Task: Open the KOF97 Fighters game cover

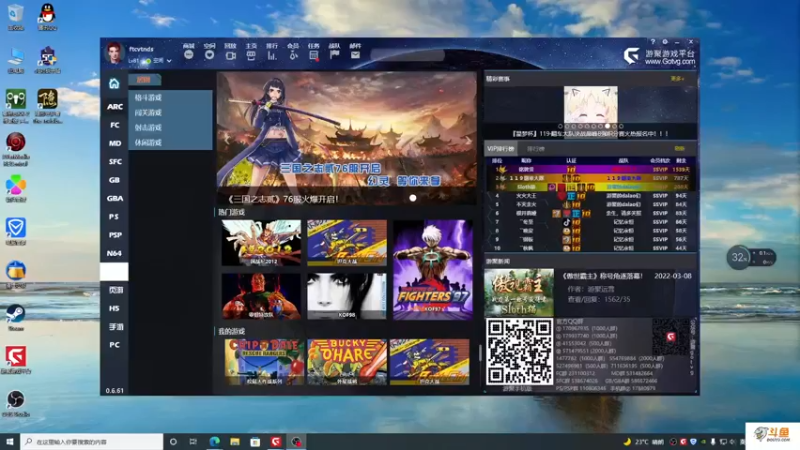Action: pos(433,269)
